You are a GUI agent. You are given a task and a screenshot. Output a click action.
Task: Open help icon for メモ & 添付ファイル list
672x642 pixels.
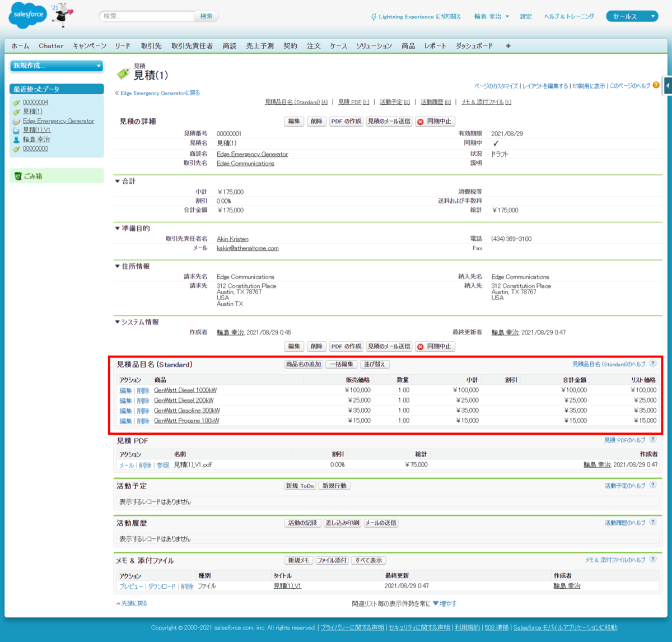point(652,559)
